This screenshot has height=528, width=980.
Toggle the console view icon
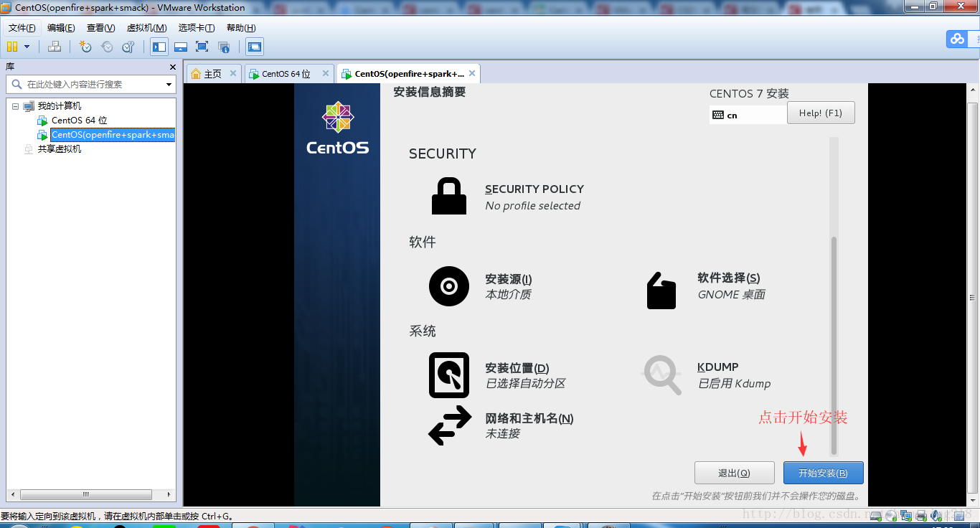pyautogui.click(x=254, y=47)
